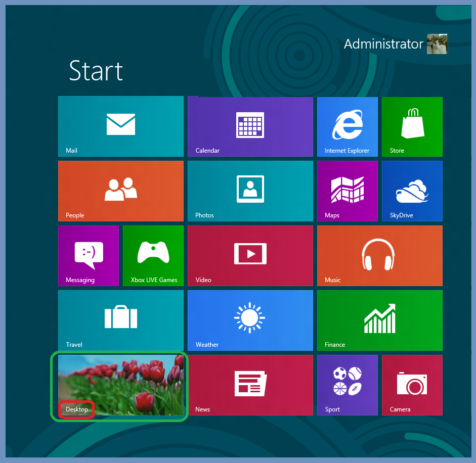The height and width of the screenshot is (463, 476).
Task: Launch the Camera tile camera icon
Action: [x=412, y=383]
